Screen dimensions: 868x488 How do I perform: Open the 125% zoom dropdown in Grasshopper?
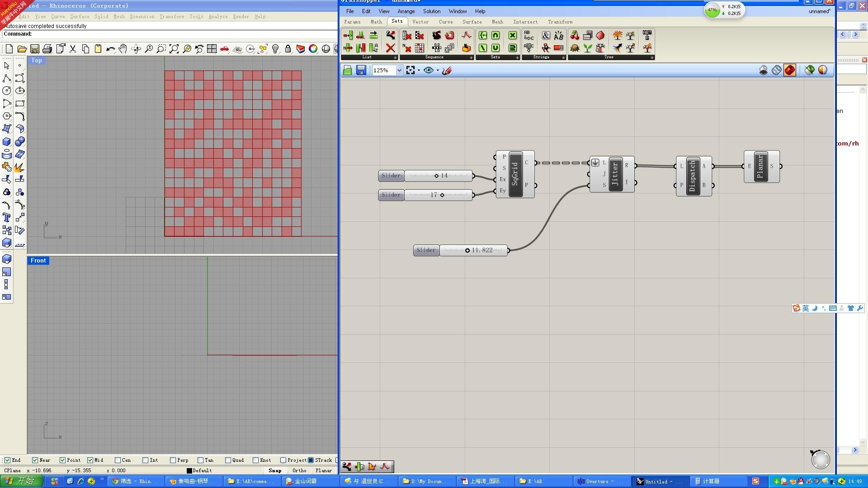pyautogui.click(x=399, y=70)
